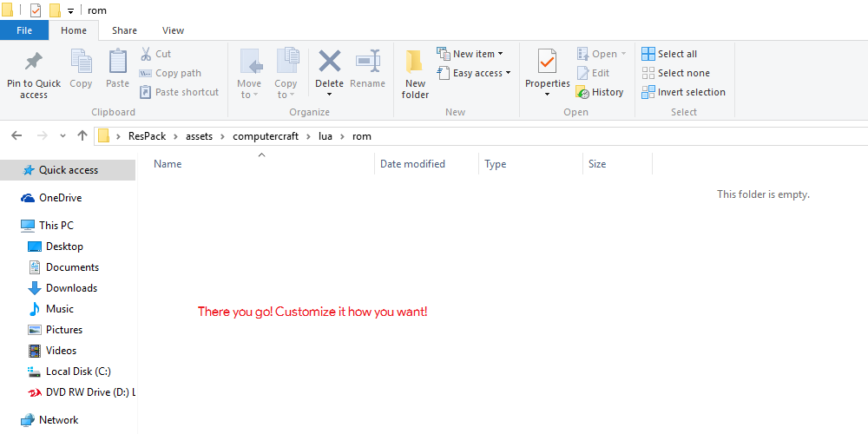Switch to the View ribbon tab

tap(173, 30)
